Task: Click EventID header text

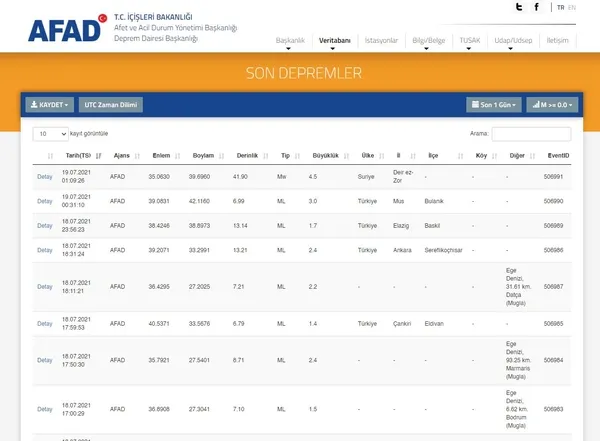Action: 558,156
